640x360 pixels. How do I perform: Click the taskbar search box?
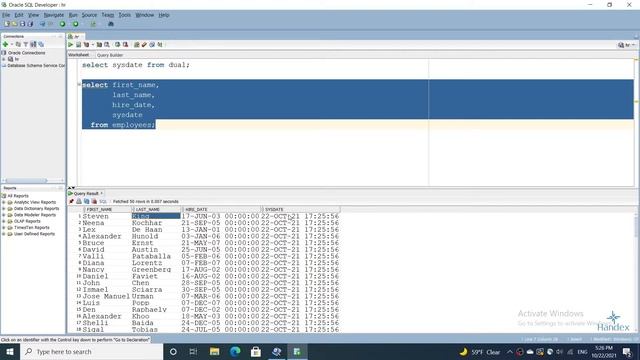91,351
